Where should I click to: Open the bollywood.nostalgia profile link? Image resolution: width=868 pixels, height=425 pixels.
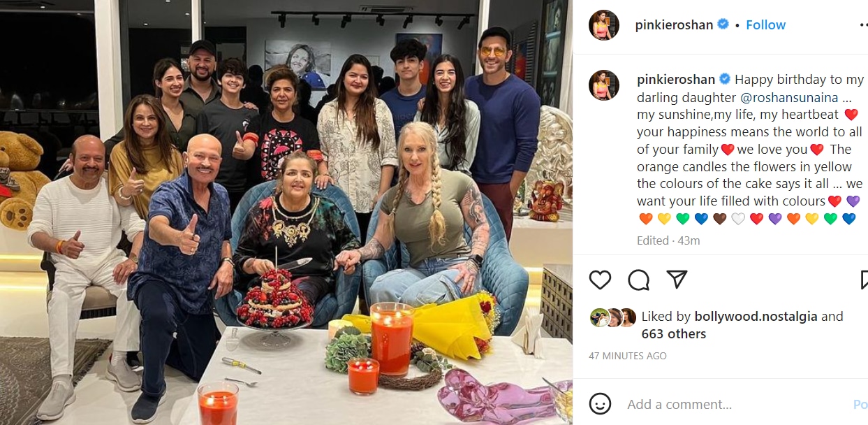click(748, 317)
